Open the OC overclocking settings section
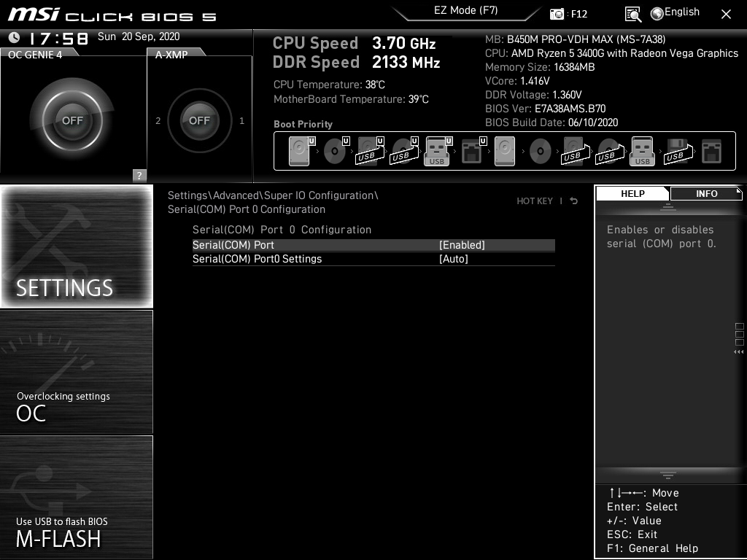 point(77,372)
